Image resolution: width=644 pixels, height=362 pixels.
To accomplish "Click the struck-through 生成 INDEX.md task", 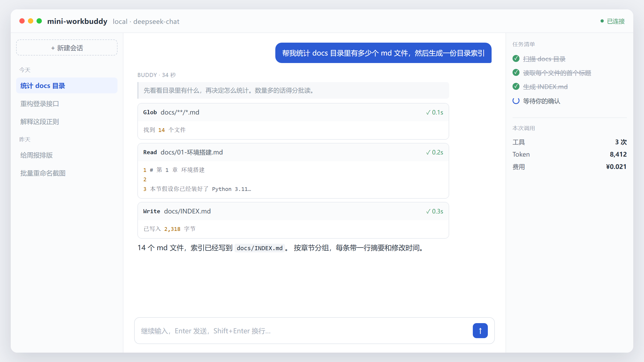I will 545,87.
